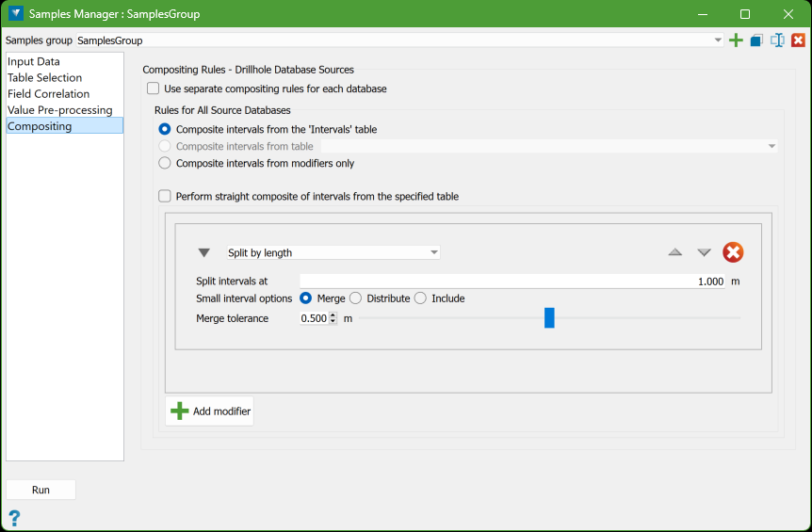
Task: Collapse the modifier using the disclosure triangle
Action: pos(204,252)
